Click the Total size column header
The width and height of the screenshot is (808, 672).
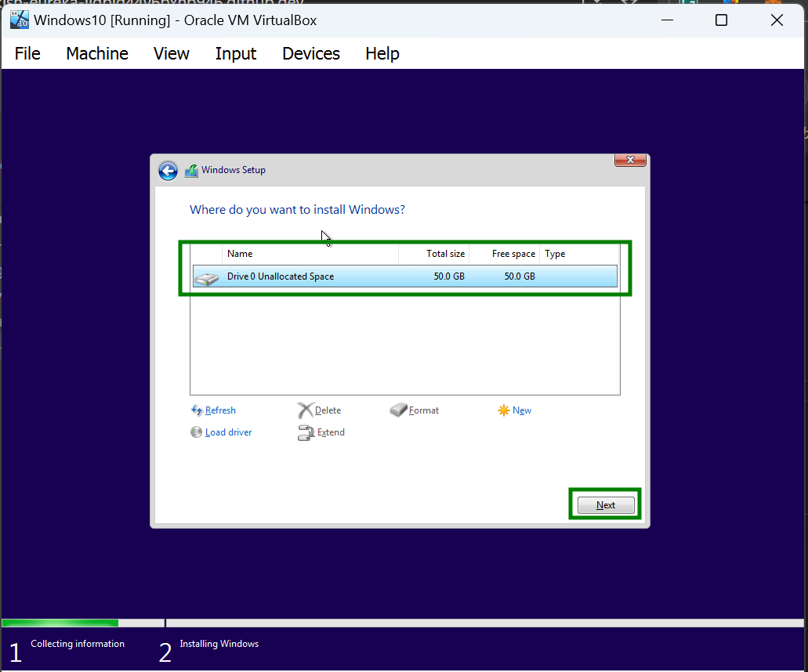click(433, 254)
